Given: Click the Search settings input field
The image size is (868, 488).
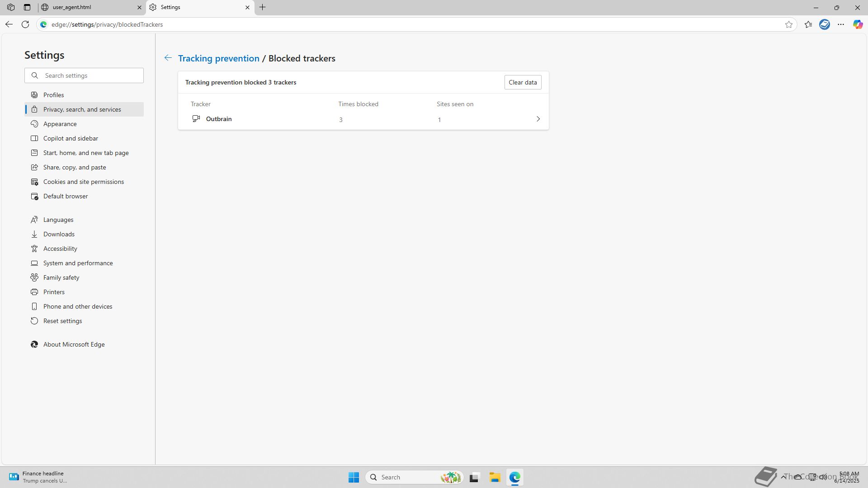Looking at the screenshot, I should pos(90,75).
